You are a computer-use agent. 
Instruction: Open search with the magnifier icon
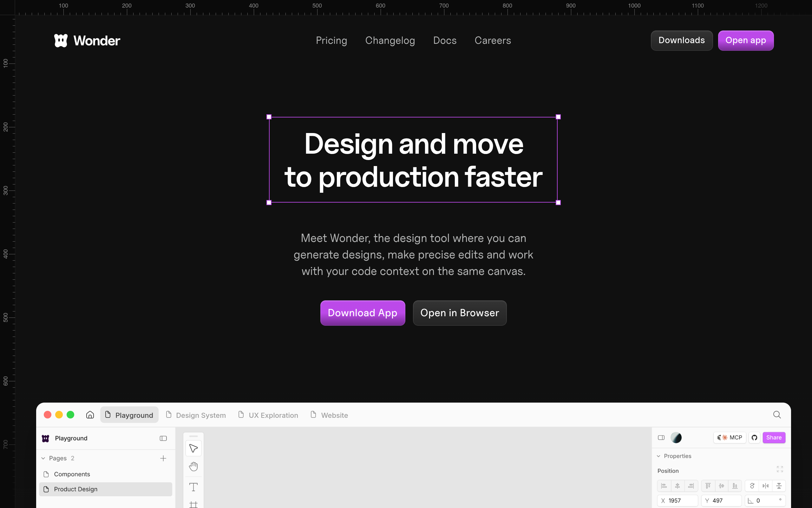(x=777, y=415)
